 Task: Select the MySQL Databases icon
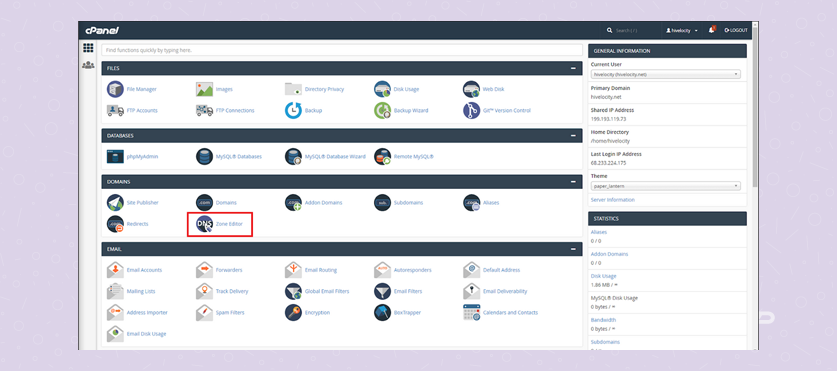tap(204, 156)
